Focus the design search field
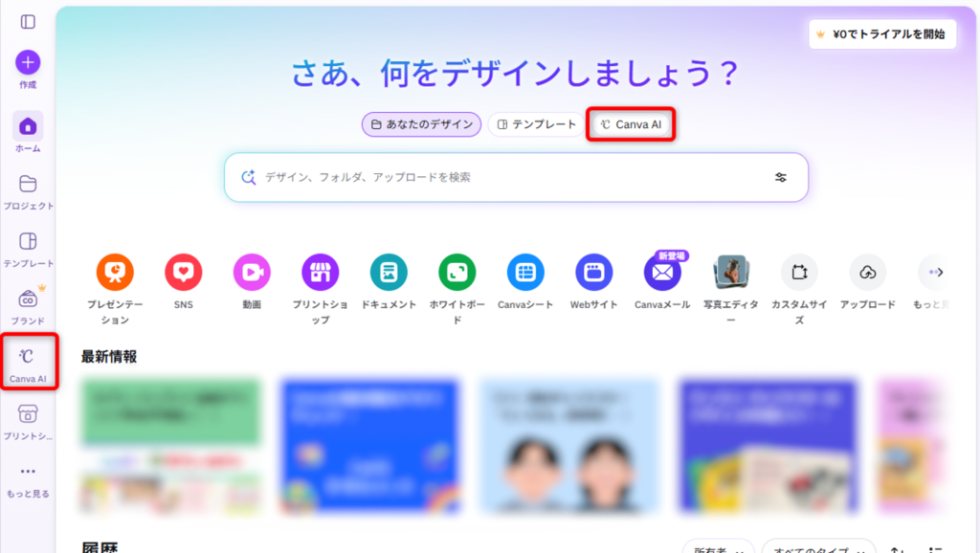Image resolution: width=980 pixels, height=553 pixels. coord(516,177)
